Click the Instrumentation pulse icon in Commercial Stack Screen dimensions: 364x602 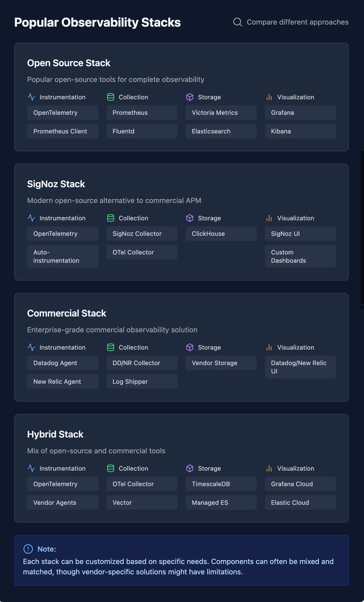pos(31,347)
